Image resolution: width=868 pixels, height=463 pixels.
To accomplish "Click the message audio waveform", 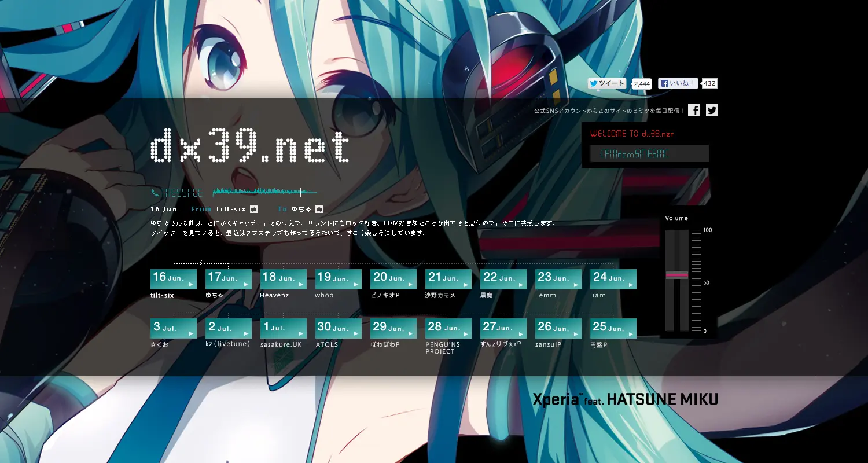I will click(264, 192).
